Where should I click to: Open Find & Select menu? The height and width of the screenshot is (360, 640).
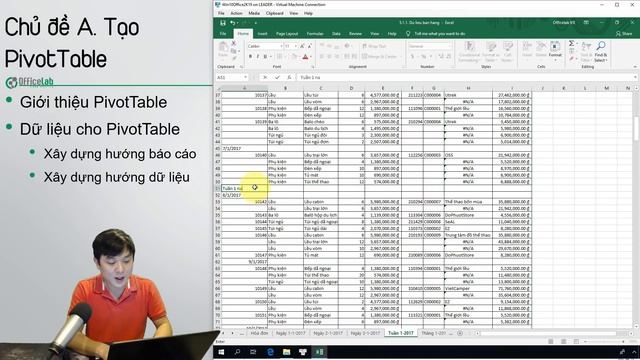point(601,51)
